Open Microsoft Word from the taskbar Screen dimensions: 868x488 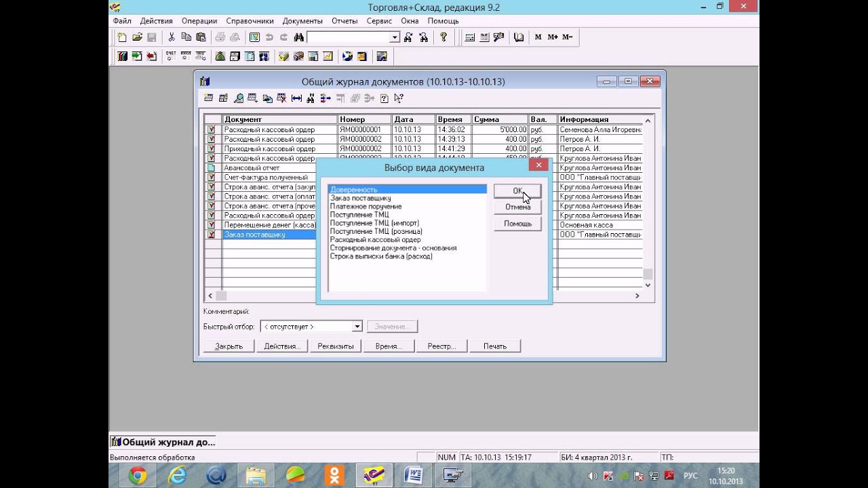413,475
